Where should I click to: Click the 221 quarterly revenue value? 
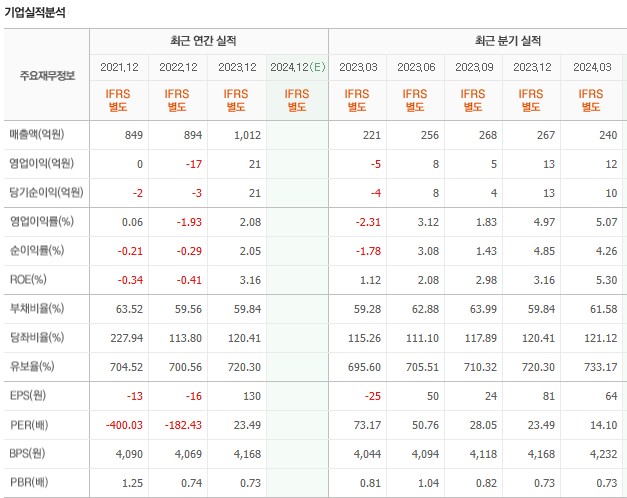coord(372,135)
